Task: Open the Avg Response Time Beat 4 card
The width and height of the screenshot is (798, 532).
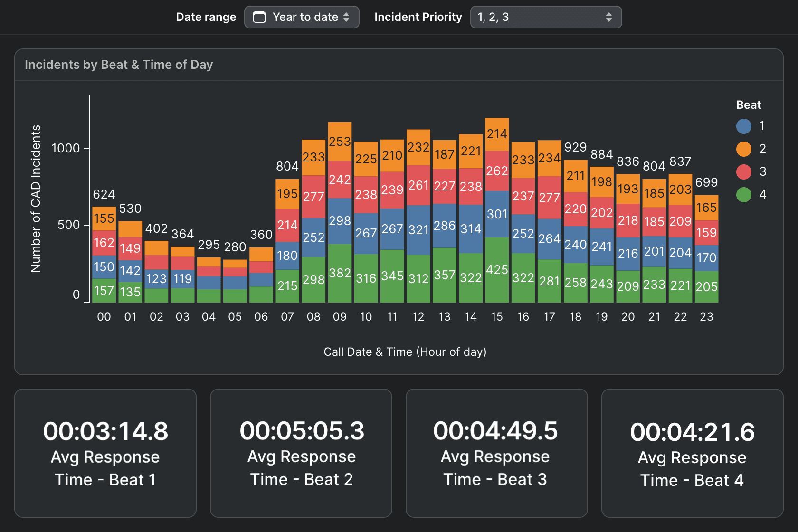Action: [x=692, y=453]
